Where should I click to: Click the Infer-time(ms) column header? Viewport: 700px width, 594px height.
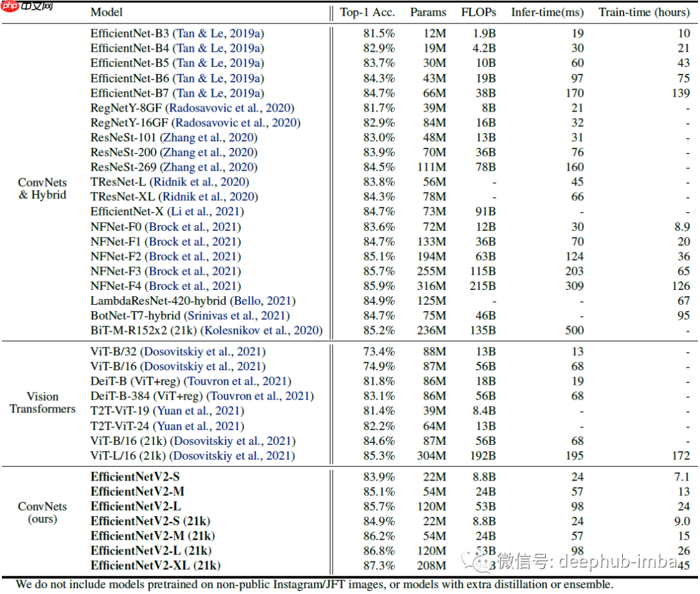tap(547, 12)
